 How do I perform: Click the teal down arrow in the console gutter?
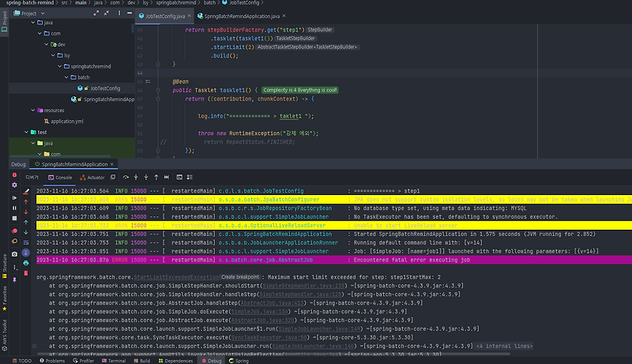coord(26,232)
